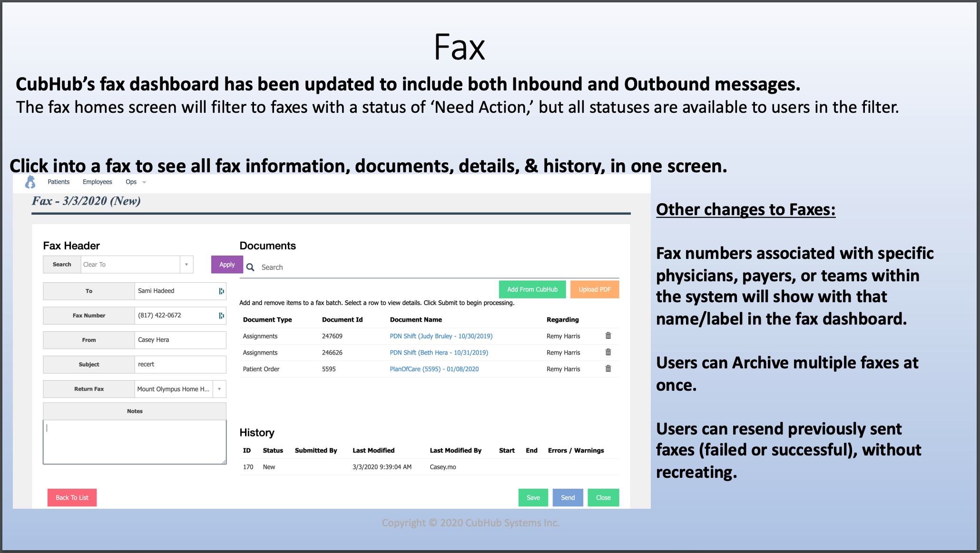The width and height of the screenshot is (980, 553).
Task: Click the Subject field containing recert
Action: (x=180, y=364)
